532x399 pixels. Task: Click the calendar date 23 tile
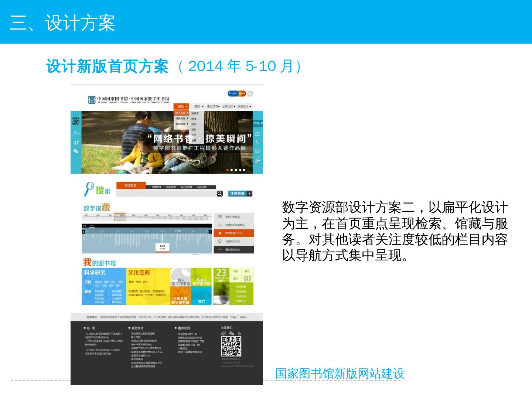point(221,275)
